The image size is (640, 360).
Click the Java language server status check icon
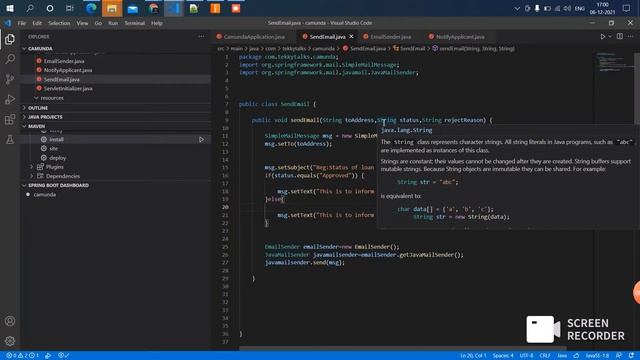[63, 356]
